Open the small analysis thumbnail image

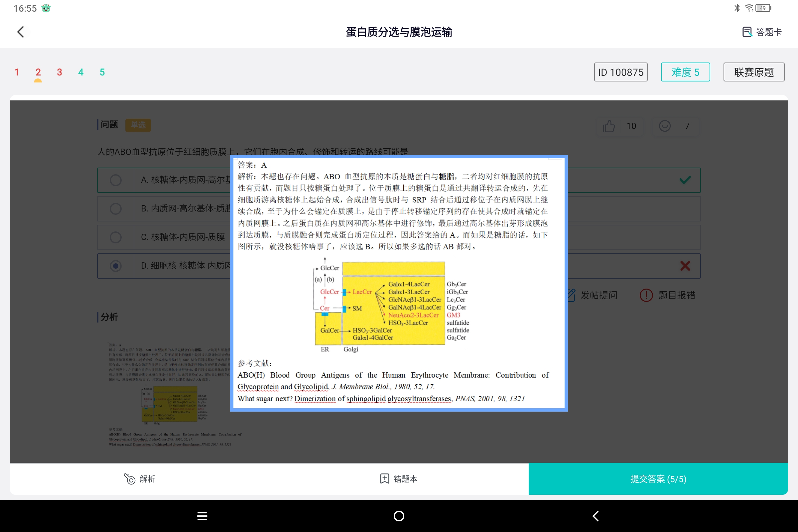(175, 395)
